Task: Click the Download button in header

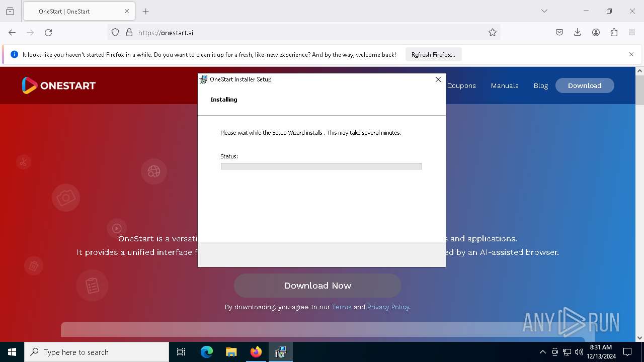Action: click(x=585, y=85)
